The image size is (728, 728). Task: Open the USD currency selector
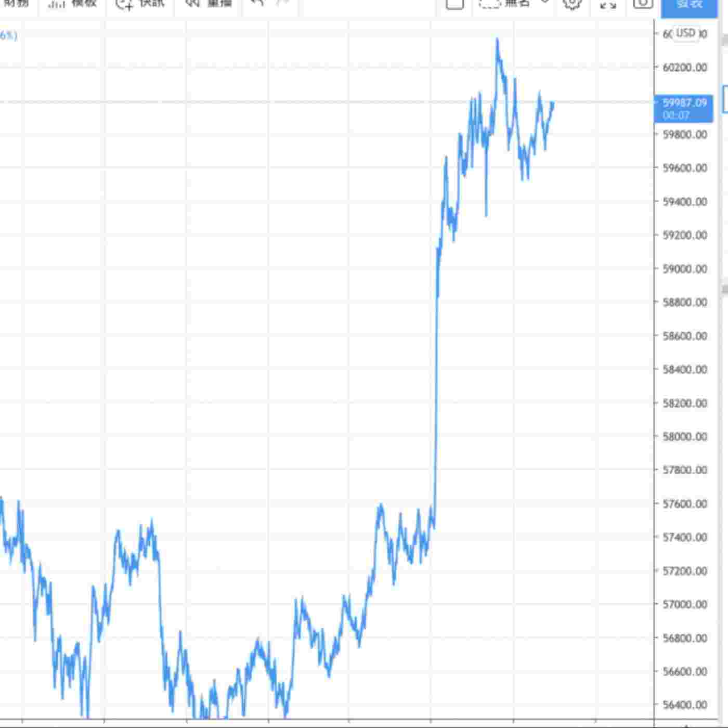tap(685, 33)
